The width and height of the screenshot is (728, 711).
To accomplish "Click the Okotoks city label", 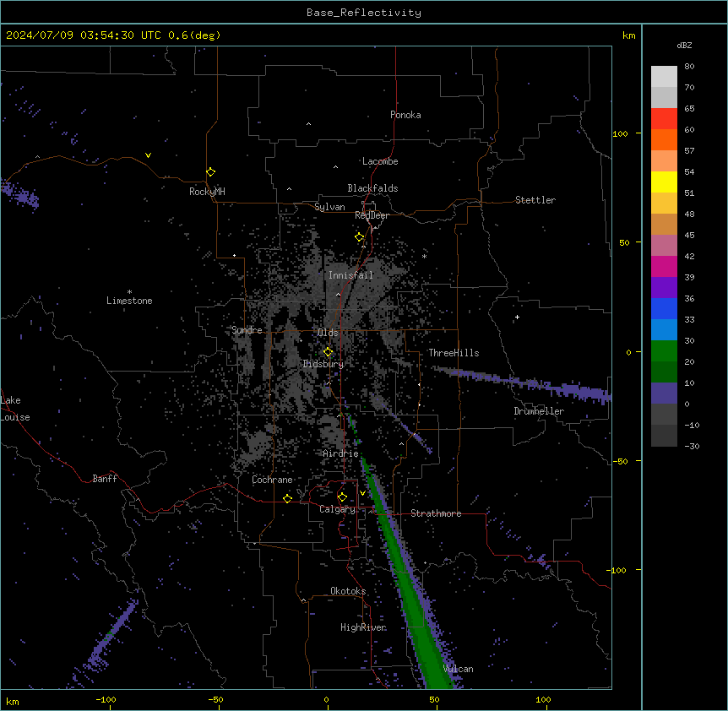I will [348, 591].
